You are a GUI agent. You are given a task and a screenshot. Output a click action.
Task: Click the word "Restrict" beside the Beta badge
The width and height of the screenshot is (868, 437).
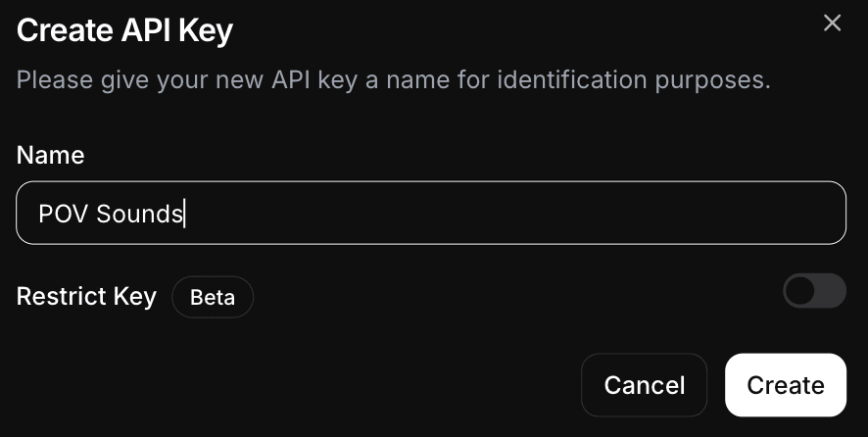click(x=57, y=296)
